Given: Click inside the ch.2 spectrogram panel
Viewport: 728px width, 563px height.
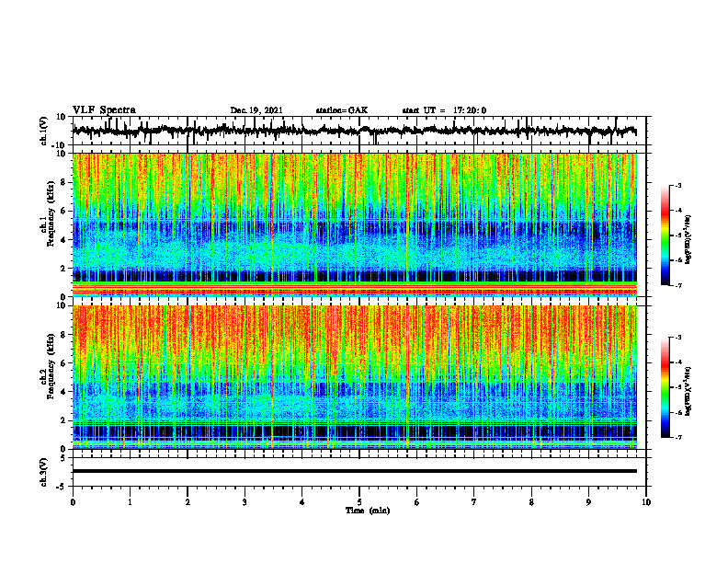Looking at the screenshot, I should (354, 377).
